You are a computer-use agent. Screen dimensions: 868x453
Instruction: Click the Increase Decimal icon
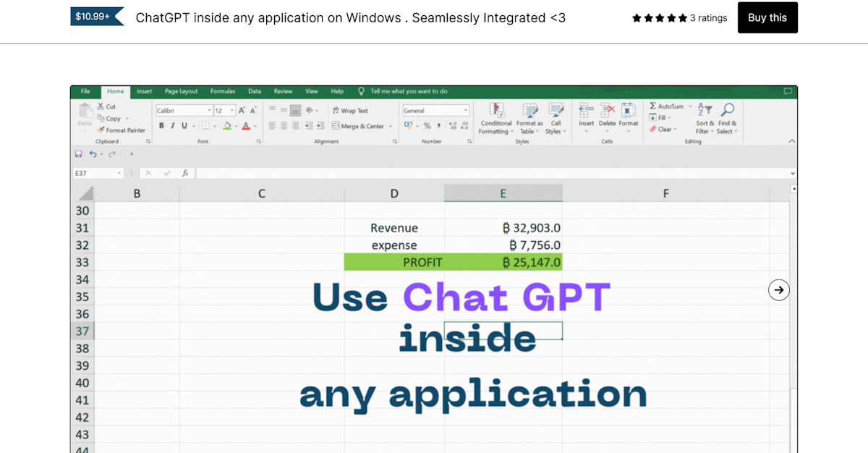pyautogui.click(x=453, y=126)
